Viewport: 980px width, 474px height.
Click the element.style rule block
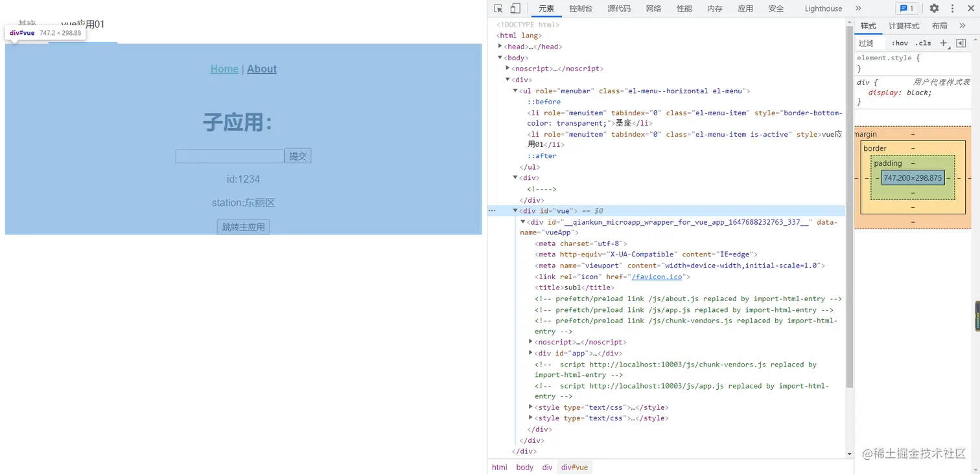(x=913, y=63)
